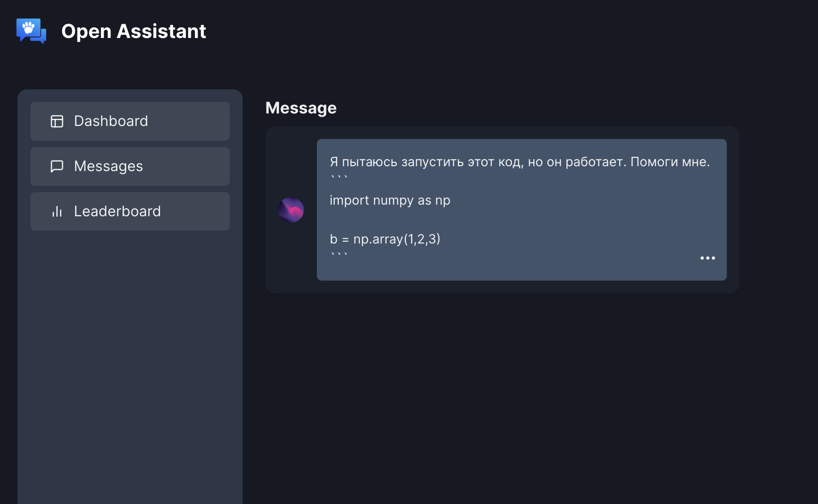The height and width of the screenshot is (504, 818).
Task: Click the bar chart icon beside Leaderboard text
Action: point(57,211)
